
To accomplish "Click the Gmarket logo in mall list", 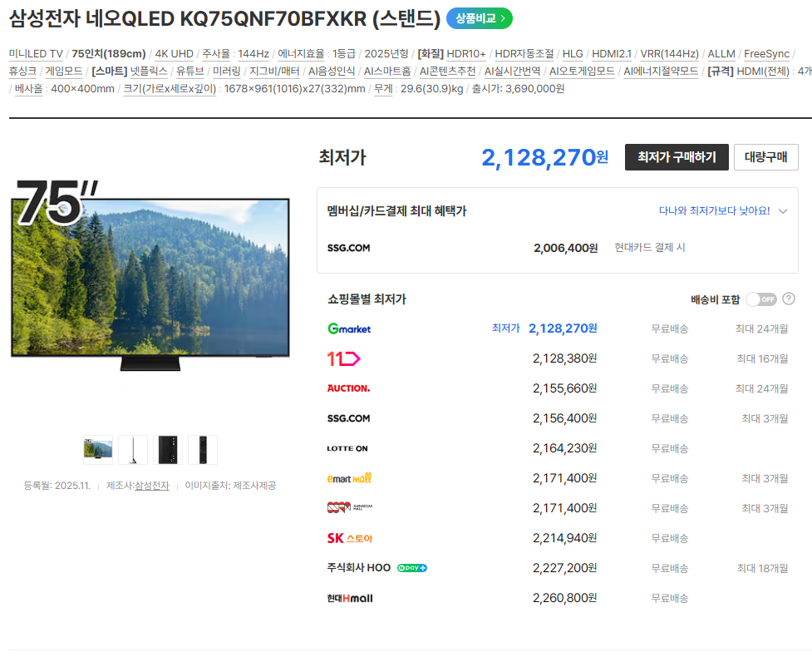I will (349, 328).
